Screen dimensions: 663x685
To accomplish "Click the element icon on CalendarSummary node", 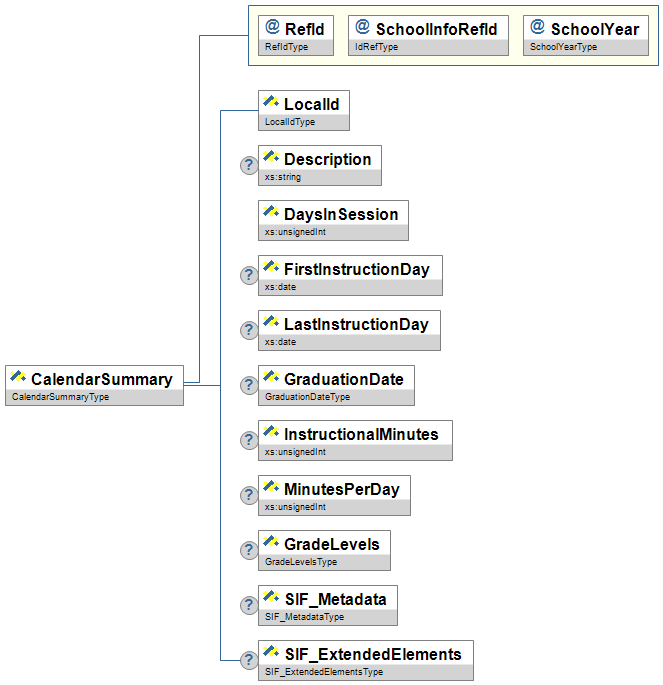I will [x=18, y=378].
